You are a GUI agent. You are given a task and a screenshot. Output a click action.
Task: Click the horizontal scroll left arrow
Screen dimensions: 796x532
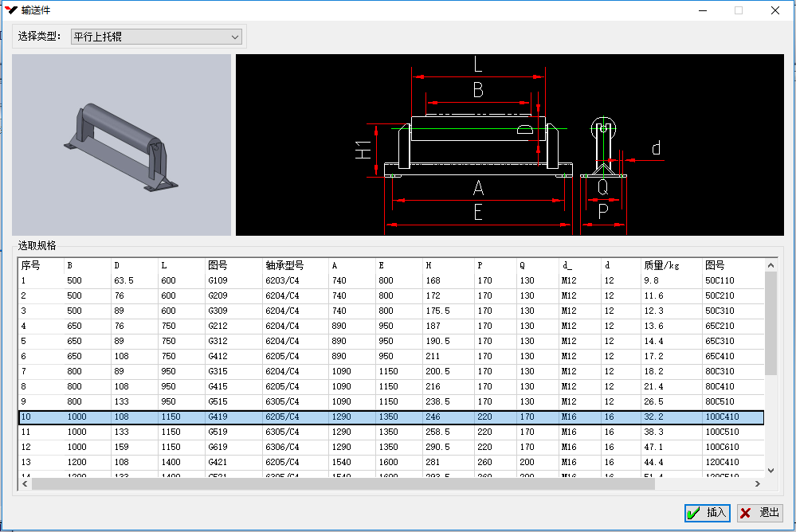pyautogui.click(x=25, y=483)
